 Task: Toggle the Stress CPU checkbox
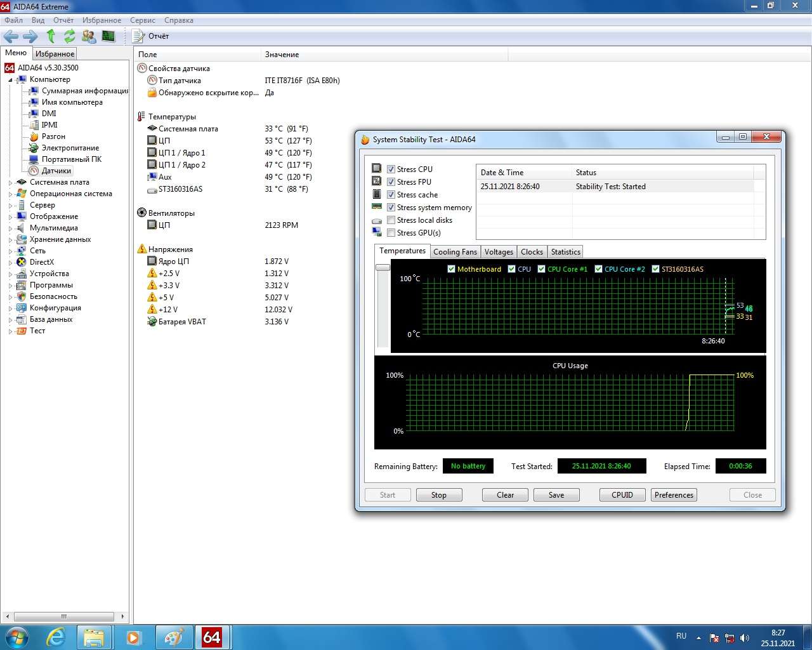[x=391, y=169]
